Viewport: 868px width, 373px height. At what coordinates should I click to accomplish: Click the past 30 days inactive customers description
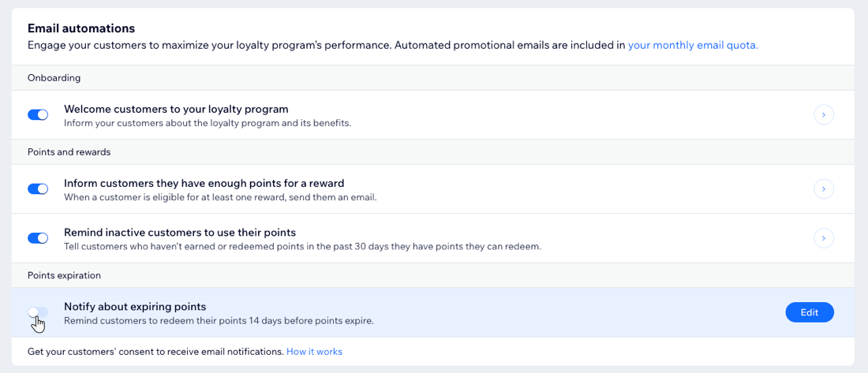[x=302, y=246]
